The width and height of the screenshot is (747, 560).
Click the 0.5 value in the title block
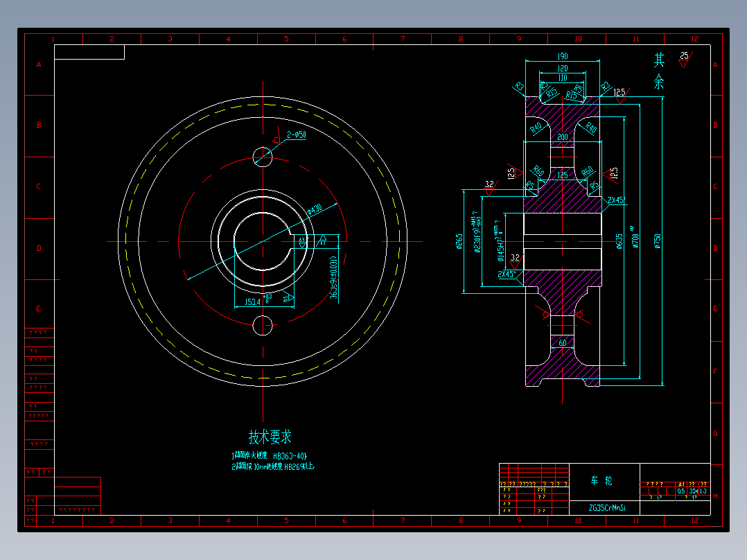[681, 491]
